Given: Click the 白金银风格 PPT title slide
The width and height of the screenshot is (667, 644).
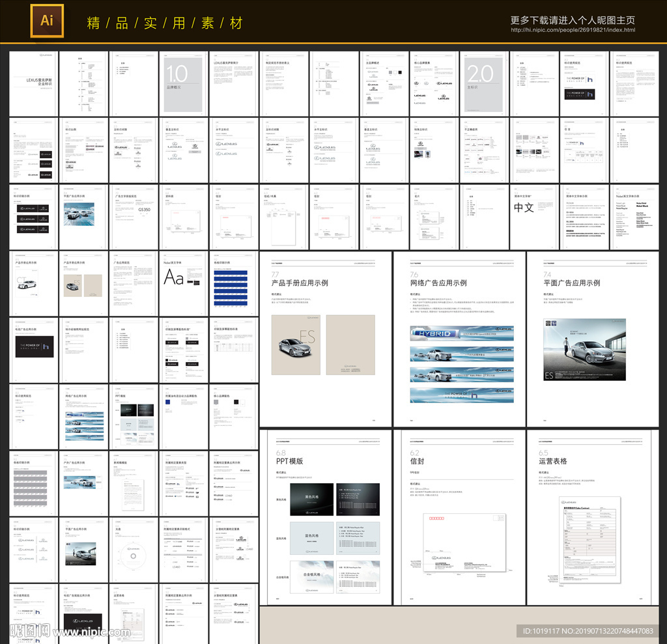Looking at the screenshot, I should (x=311, y=577).
